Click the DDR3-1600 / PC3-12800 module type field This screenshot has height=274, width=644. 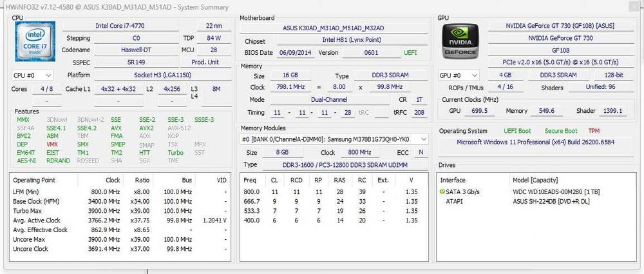pos(345,165)
